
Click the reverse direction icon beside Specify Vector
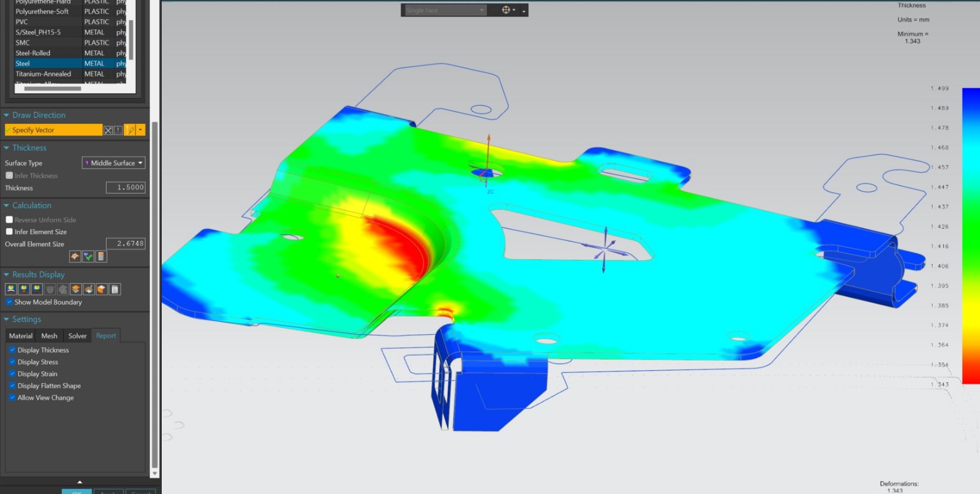point(108,130)
